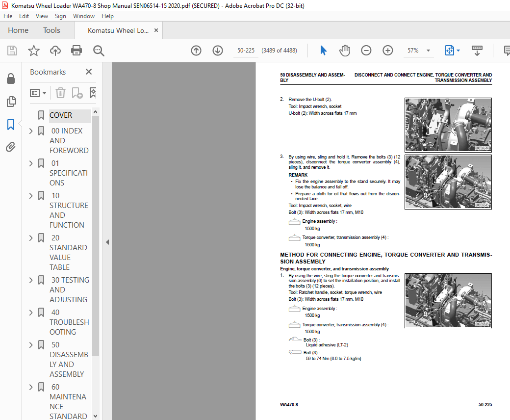The image size is (510, 420).
Task: Click the torque converter removal illustration
Action: 448,182
